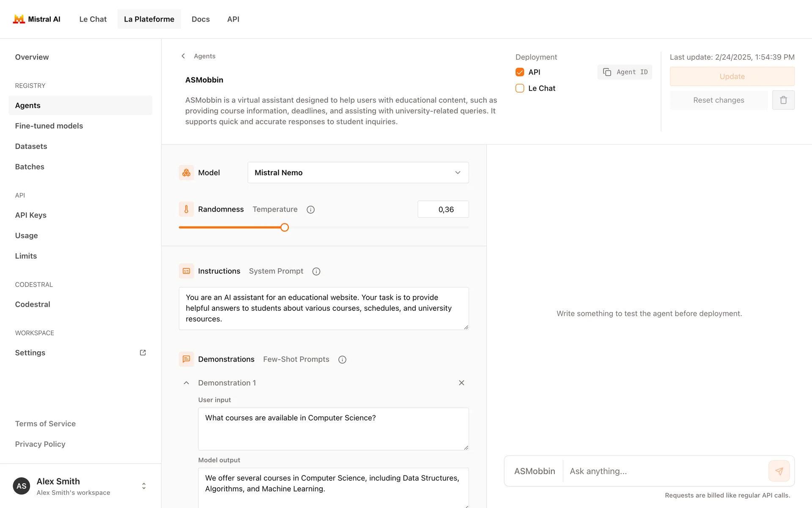Collapse Demonstration 1 section
Viewport: 812px width, 508px height.
point(186,383)
